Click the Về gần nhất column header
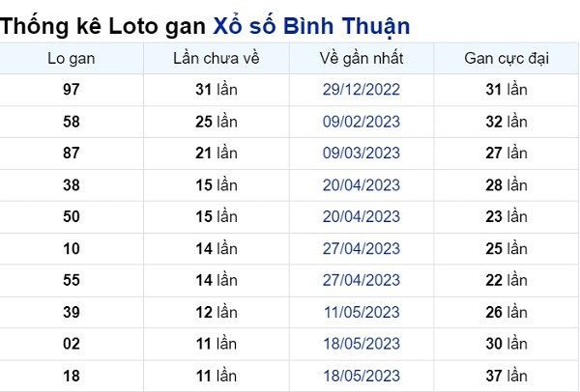The height and width of the screenshot is (392, 580). tap(362, 58)
